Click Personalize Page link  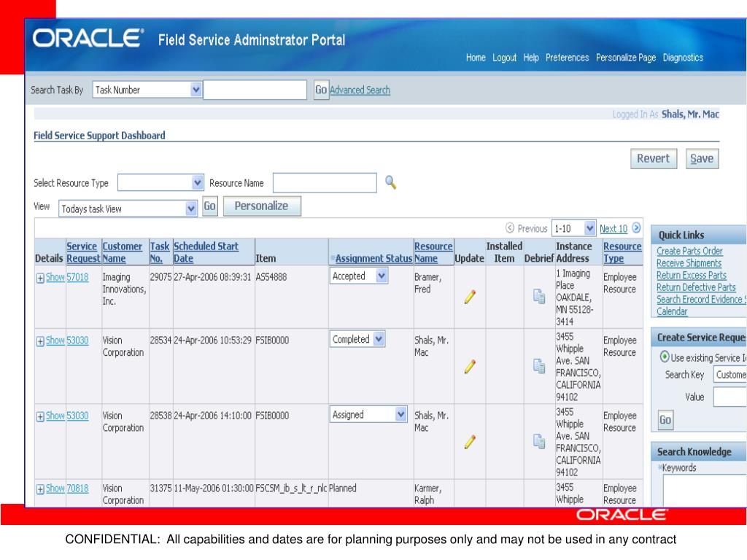coord(625,58)
